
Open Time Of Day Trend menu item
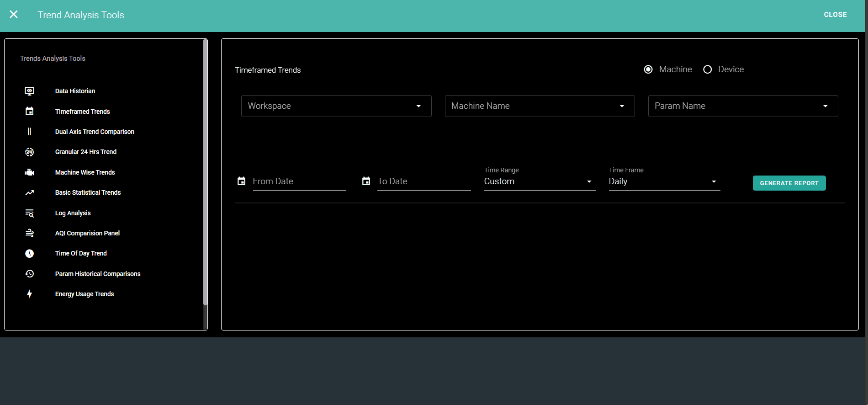81,253
